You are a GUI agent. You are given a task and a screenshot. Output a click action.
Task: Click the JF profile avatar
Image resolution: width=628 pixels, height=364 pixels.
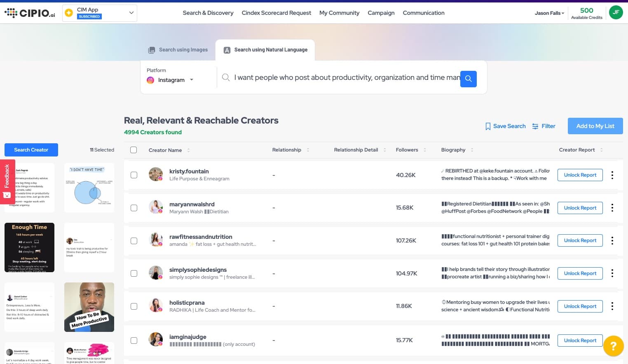[x=616, y=12]
